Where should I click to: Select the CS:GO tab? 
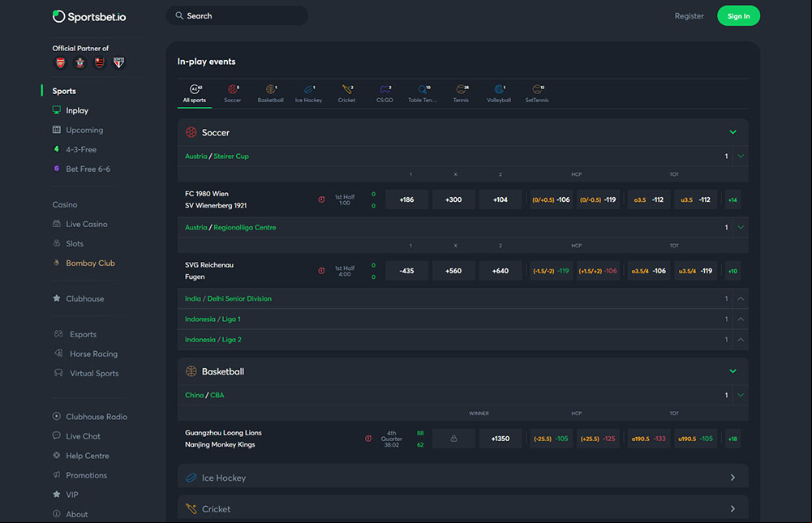point(385,94)
